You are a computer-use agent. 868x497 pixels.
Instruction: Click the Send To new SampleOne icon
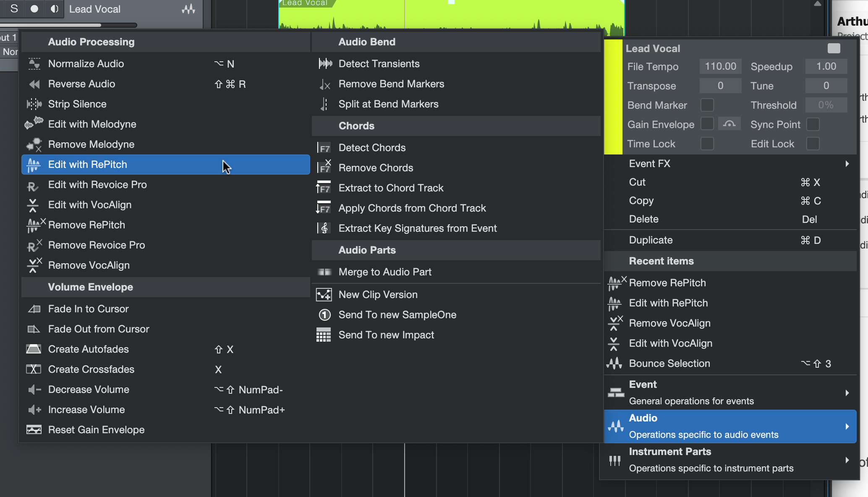(x=325, y=315)
